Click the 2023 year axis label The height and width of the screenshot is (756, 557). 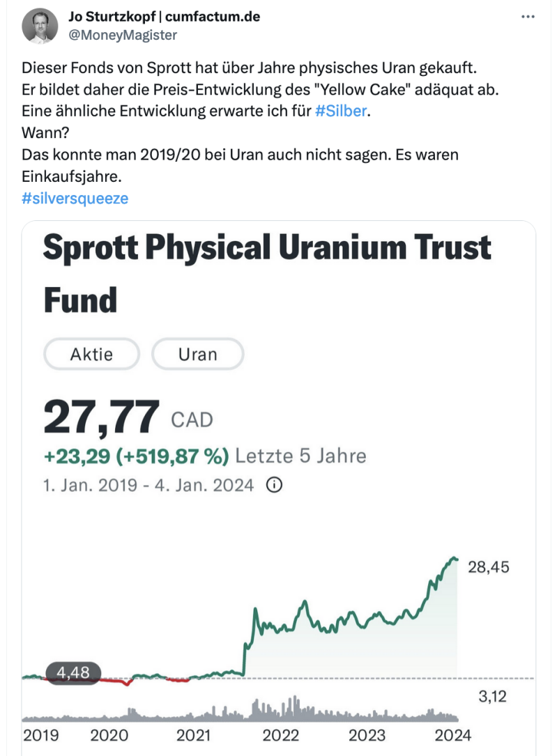367,735
